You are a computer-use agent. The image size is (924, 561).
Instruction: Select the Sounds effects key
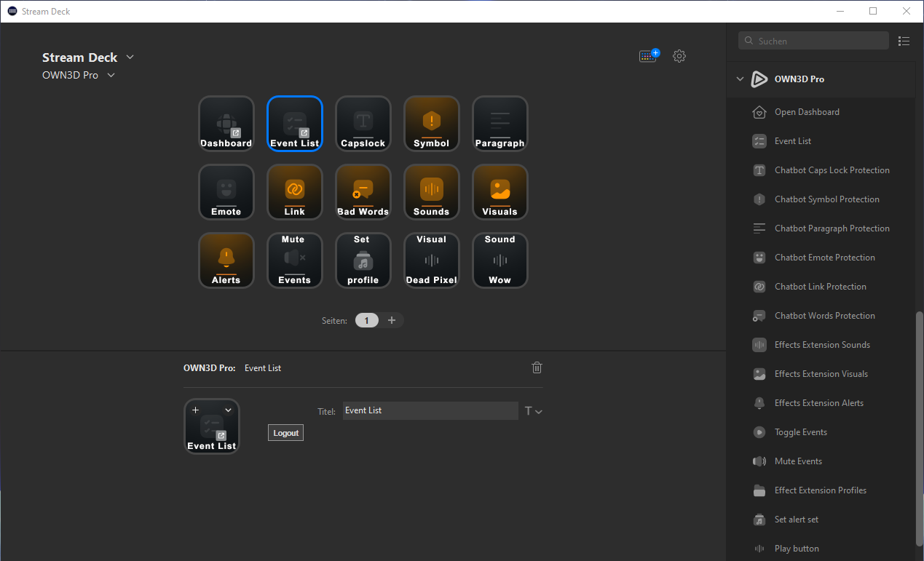point(431,191)
